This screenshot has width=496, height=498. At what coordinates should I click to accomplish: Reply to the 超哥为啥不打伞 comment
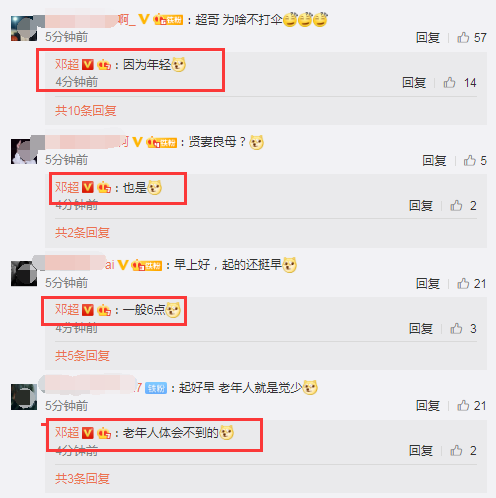(428, 37)
